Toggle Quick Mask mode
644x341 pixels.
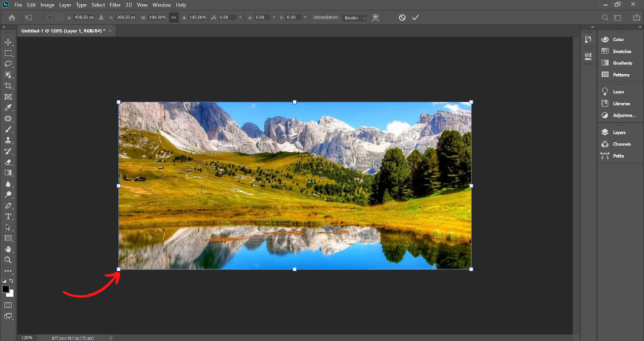[8, 306]
